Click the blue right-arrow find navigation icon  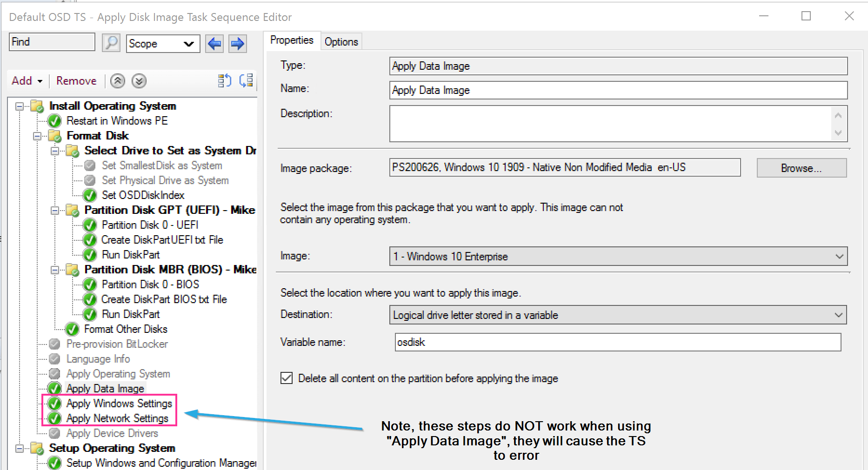(x=237, y=43)
